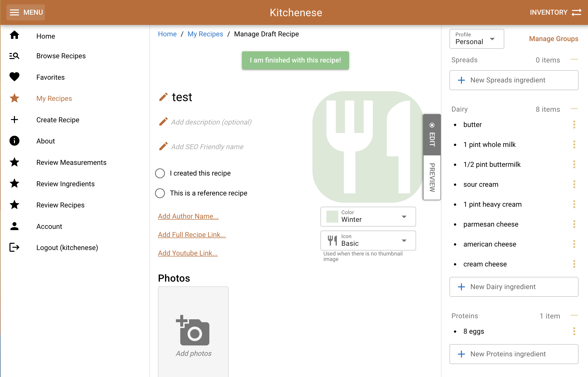
Task: Select 'I created this recipe' radio button
Action: [x=160, y=173]
